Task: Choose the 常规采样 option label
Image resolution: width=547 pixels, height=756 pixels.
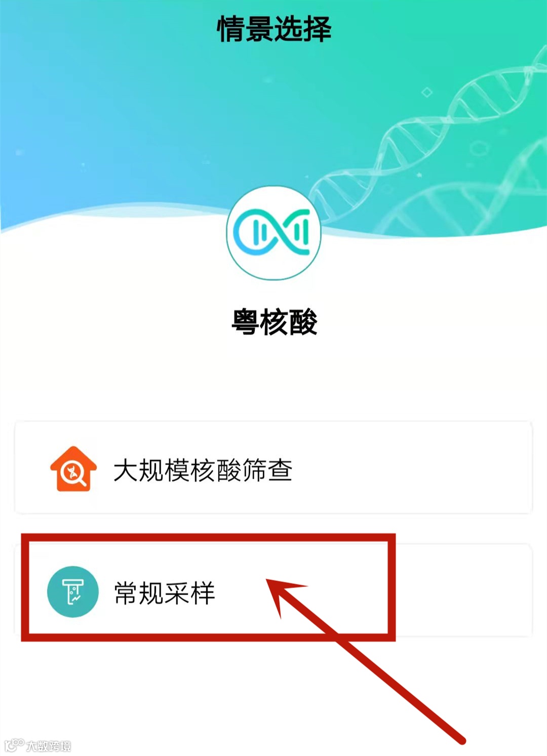Action: point(165,593)
